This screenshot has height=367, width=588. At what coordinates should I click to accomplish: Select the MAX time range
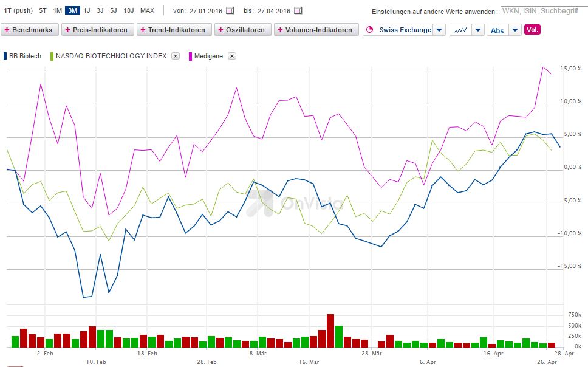tap(146, 10)
